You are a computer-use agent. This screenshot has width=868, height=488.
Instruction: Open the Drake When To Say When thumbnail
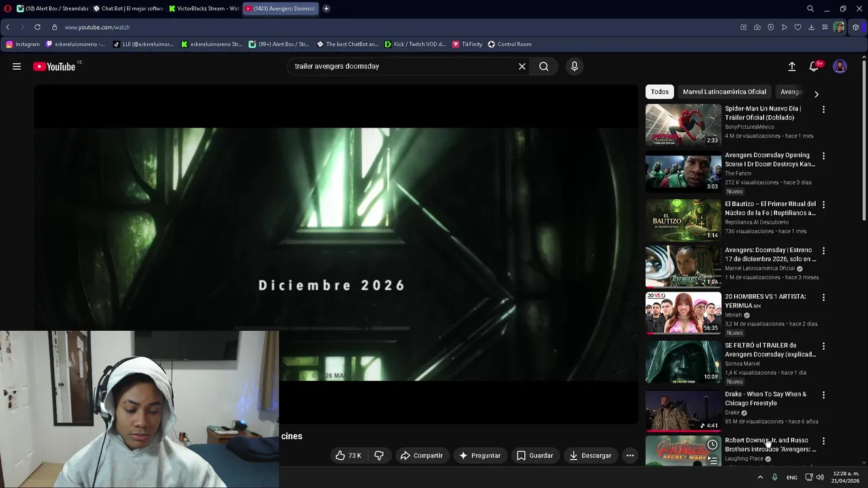coord(683,410)
